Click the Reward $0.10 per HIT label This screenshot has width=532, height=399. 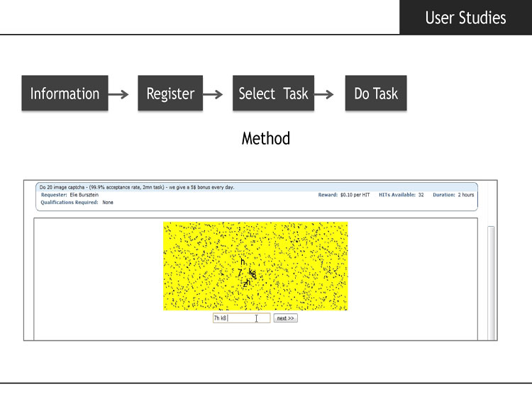pyautogui.click(x=344, y=195)
